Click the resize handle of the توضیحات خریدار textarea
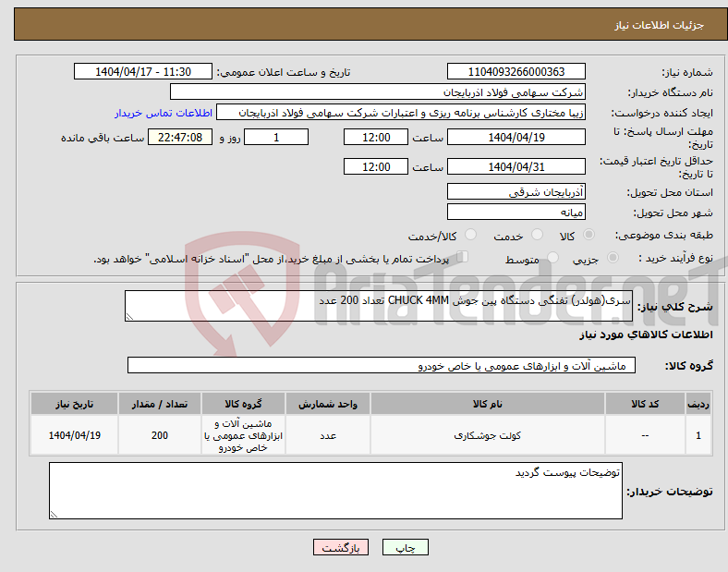The image size is (728, 572). coord(54,515)
